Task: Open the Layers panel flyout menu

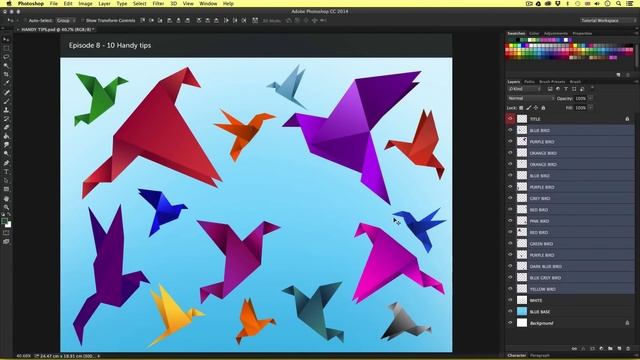Action: [x=636, y=82]
